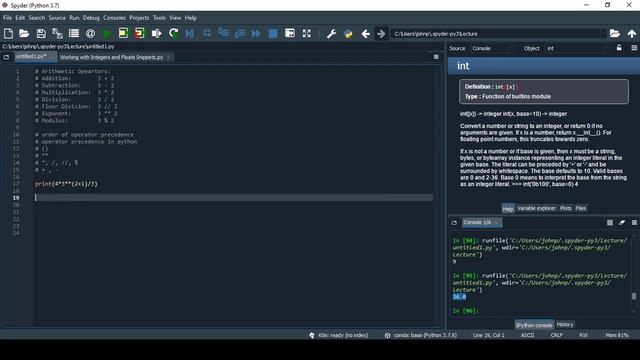Click the Kite: ready status bar entry

(339, 335)
